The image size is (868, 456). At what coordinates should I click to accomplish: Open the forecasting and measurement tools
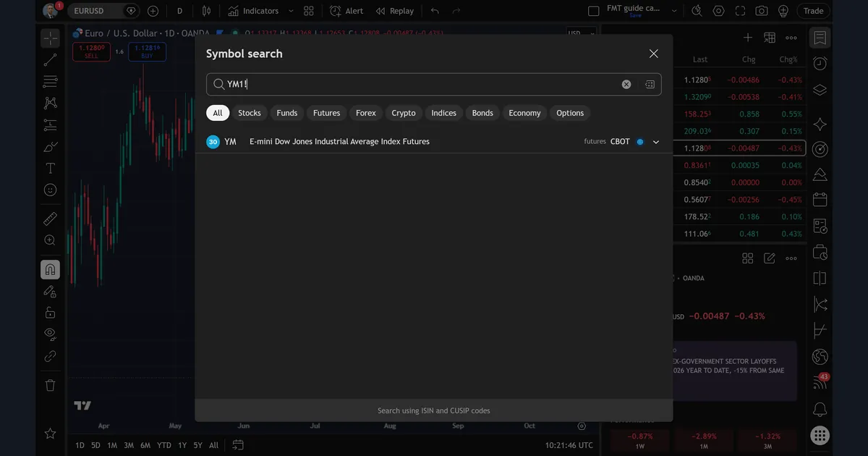(x=50, y=125)
